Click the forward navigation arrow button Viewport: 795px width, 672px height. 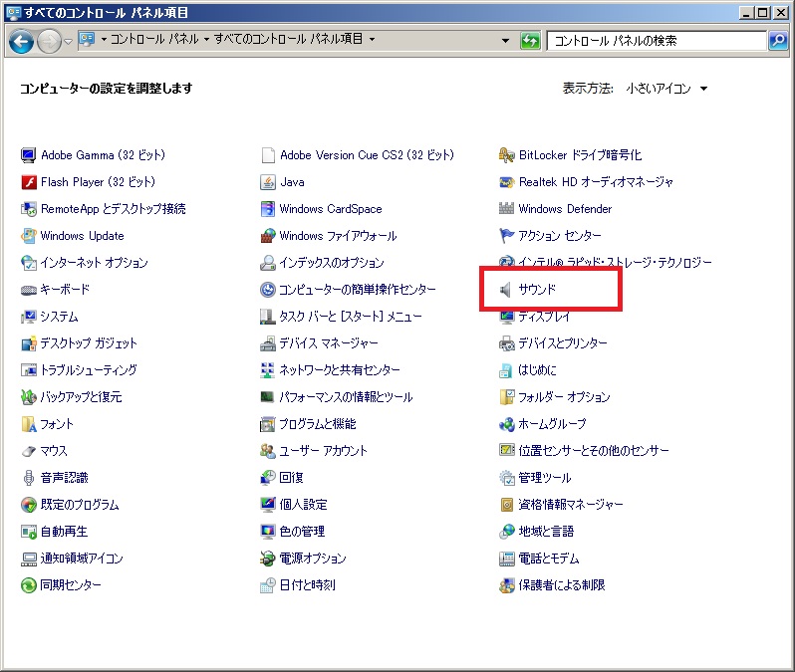click(49, 41)
